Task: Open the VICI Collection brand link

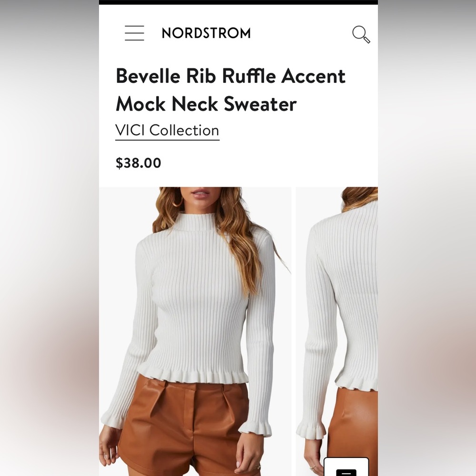Action: (167, 131)
